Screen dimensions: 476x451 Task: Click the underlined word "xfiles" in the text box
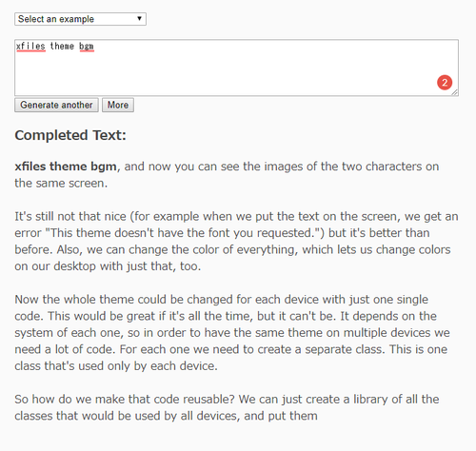pyautogui.click(x=30, y=47)
